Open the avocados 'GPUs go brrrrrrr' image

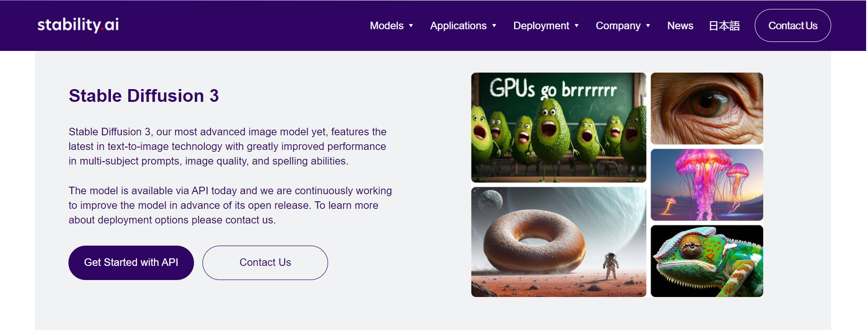pos(558,127)
